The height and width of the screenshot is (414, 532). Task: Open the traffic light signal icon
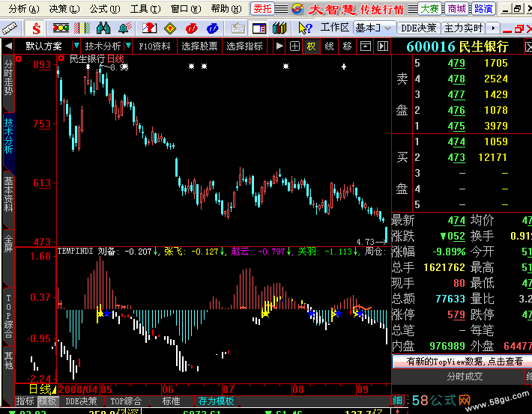[61, 28]
